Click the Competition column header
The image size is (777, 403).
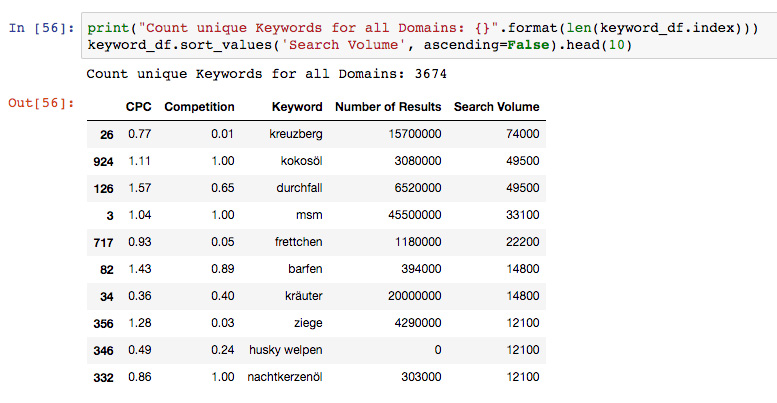199,107
